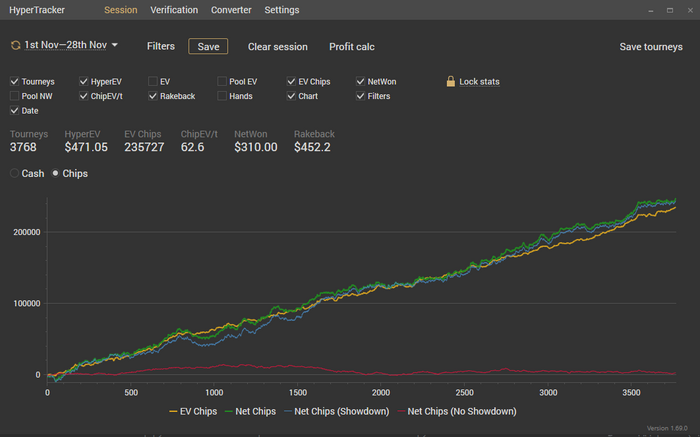
Task: Uncheck the Rakeback checkbox
Action: point(153,96)
